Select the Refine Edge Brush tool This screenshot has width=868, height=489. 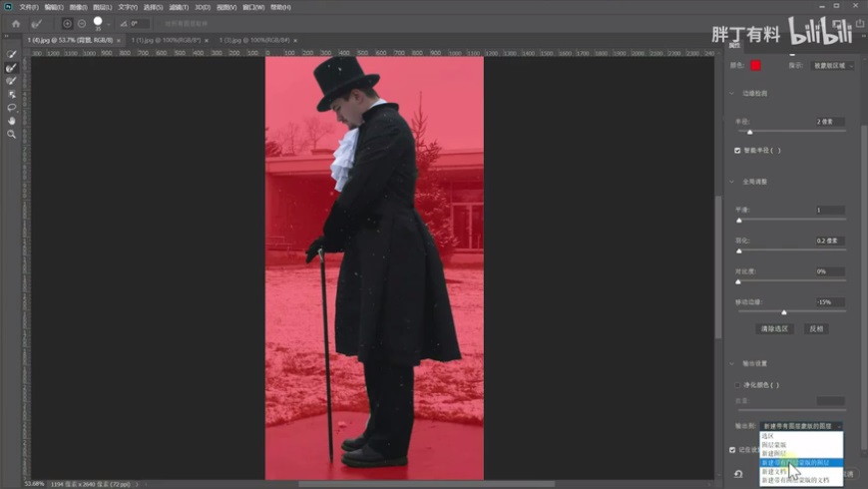click(12, 68)
